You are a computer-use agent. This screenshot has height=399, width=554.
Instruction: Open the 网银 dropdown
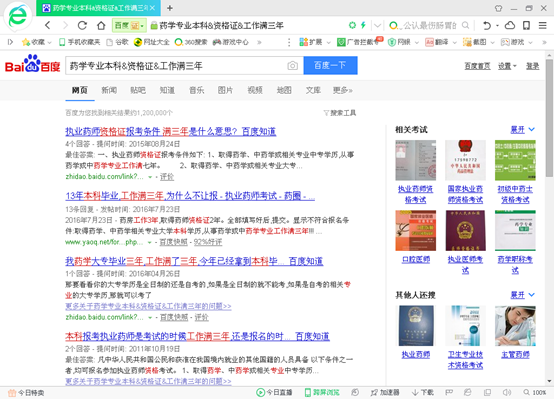pyautogui.click(x=403, y=42)
